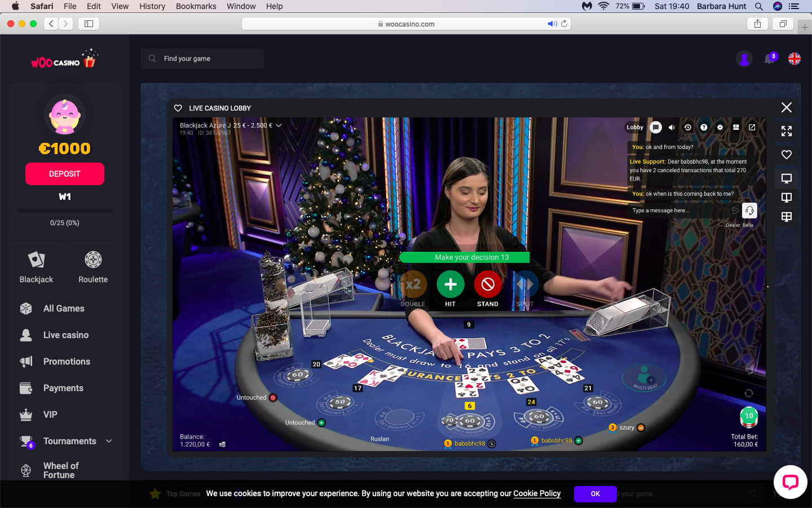
Task: Click the chat message input field
Action: click(679, 211)
